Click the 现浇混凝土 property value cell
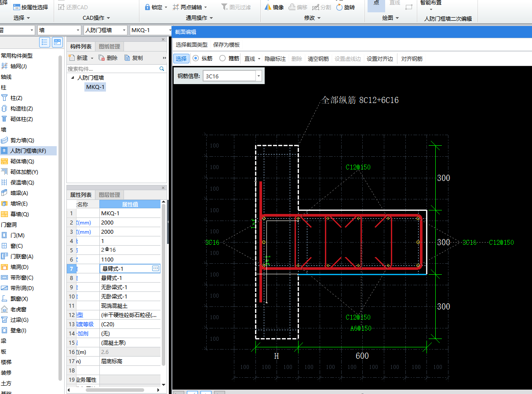The height and width of the screenshot is (394, 532). pos(130,306)
